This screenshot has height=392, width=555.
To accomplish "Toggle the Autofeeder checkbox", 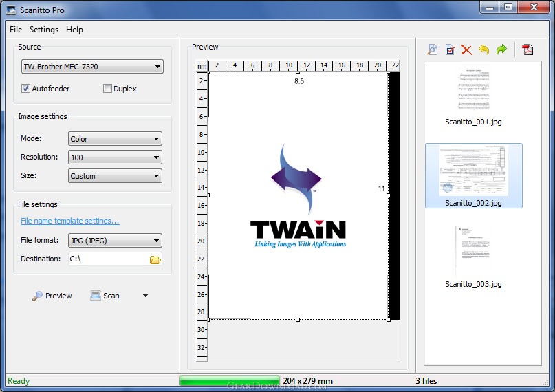I will pos(25,89).
